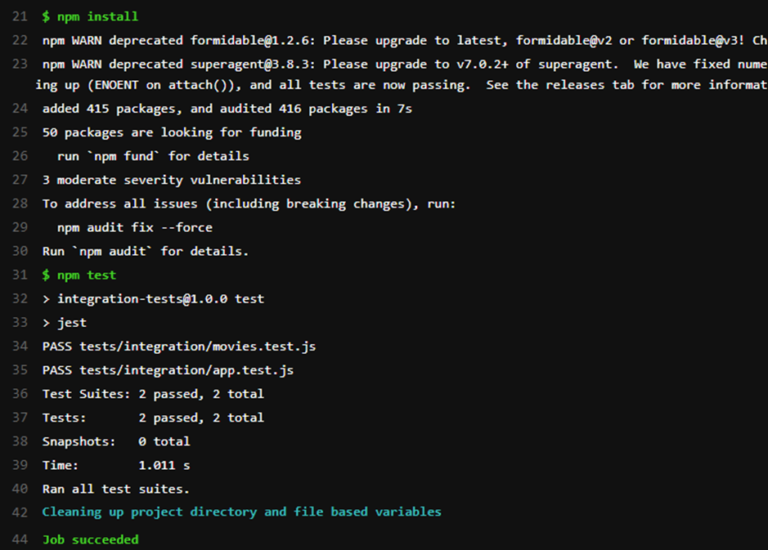Click the formidable deprecation warning line
The height and width of the screenshot is (550, 768).
click(400, 41)
